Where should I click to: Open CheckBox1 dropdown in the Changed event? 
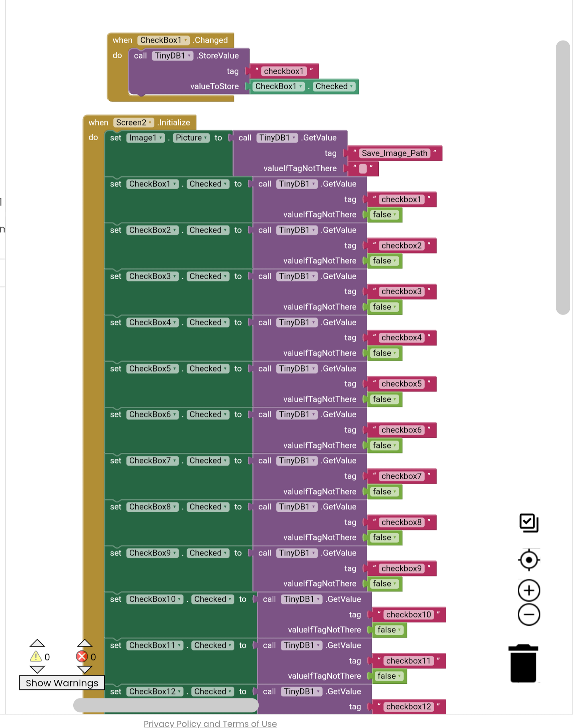coord(163,40)
